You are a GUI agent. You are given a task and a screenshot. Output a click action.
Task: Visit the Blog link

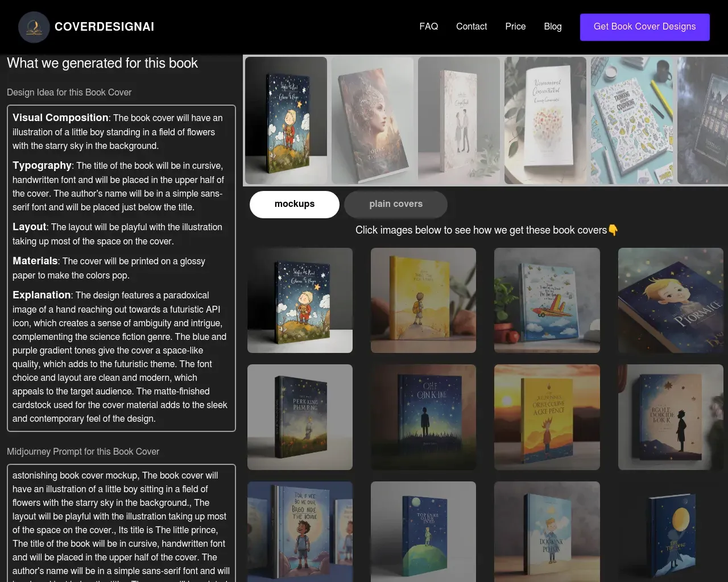pos(553,27)
